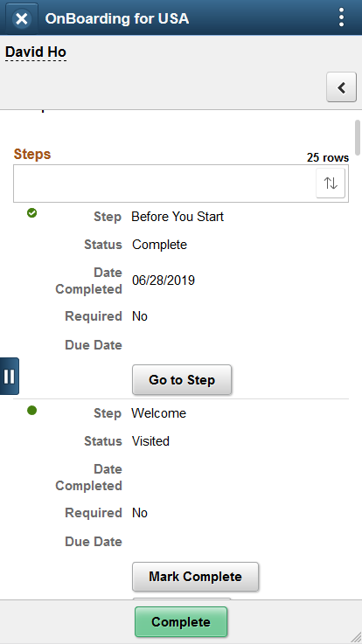This screenshot has width=362, height=644.
Task: Click green checkmark icon for Before You Start
Action: [x=31, y=212]
